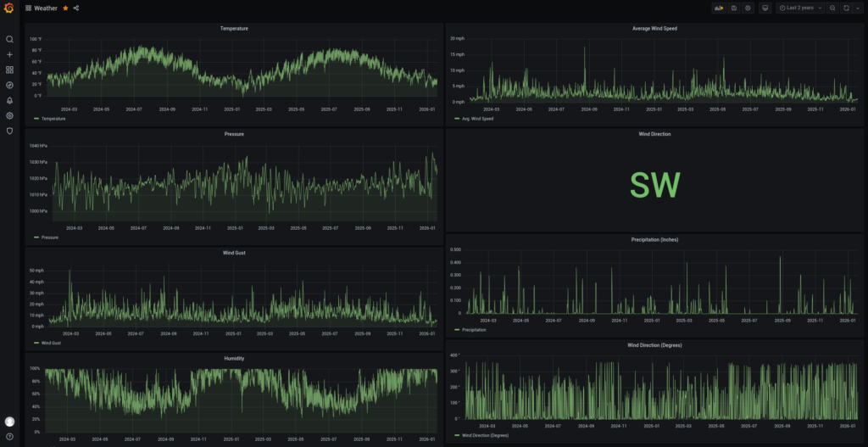The height and width of the screenshot is (447, 868).
Task: Click the Add panel icon
Action: click(x=719, y=8)
